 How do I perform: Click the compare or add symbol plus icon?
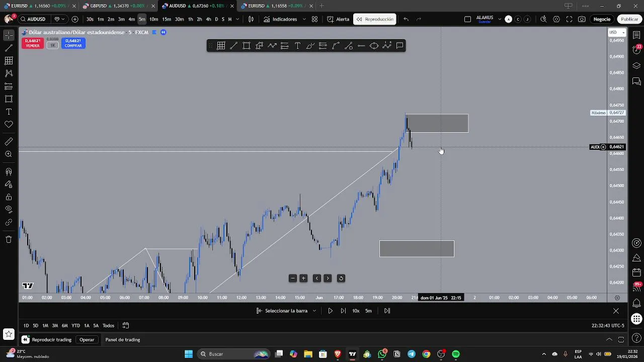pyautogui.click(x=75, y=19)
